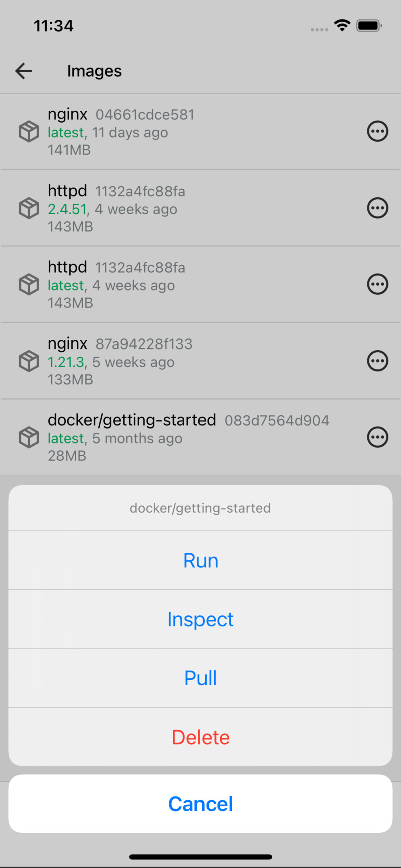Tap the Images page title

(94, 71)
